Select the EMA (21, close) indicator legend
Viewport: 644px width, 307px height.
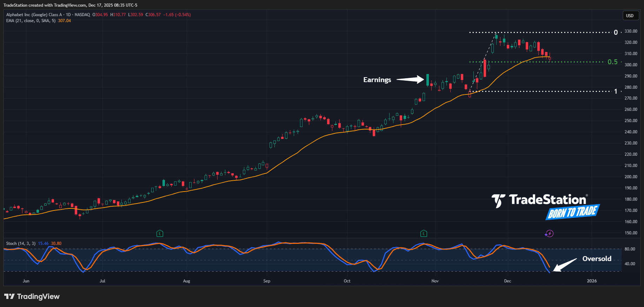click(31, 21)
